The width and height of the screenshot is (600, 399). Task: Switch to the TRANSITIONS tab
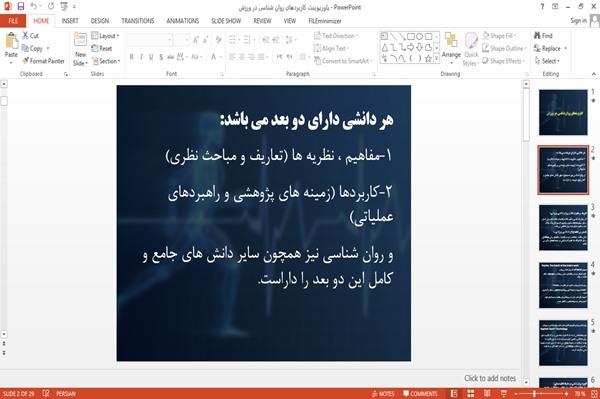(137, 21)
